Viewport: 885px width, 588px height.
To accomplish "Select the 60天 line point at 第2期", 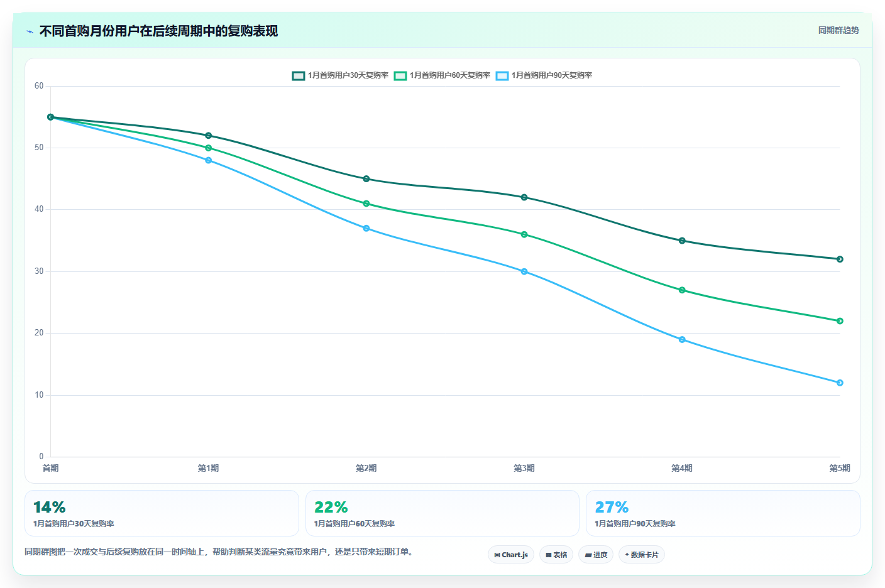I will (x=366, y=204).
